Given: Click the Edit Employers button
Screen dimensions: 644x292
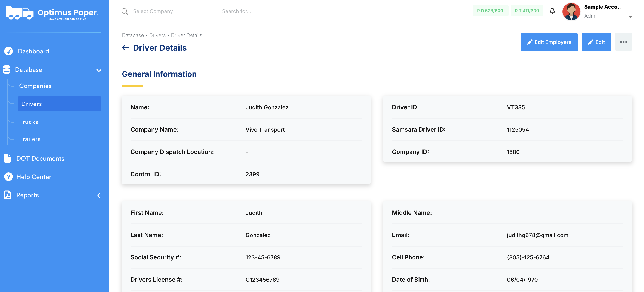Looking at the screenshot, I should tap(549, 42).
